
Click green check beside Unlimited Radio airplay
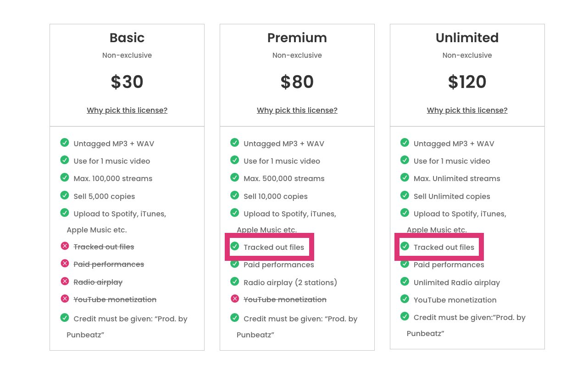405,282
